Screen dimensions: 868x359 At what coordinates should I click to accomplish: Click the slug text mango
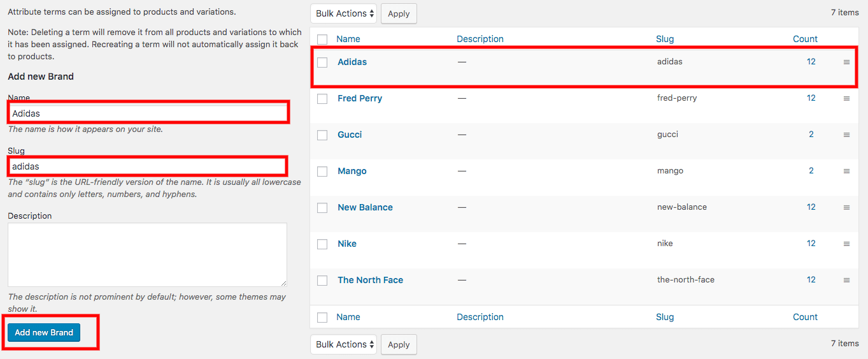click(670, 171)
